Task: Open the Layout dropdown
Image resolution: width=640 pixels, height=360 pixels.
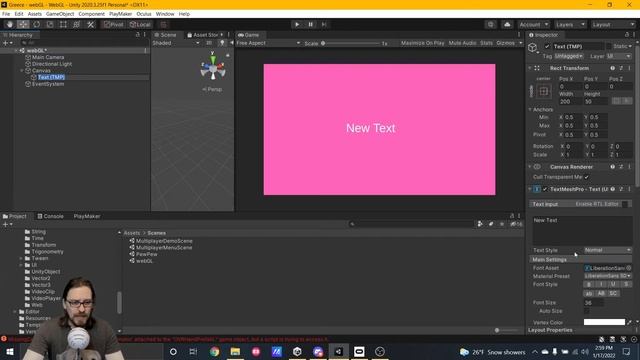Action: [613, 24]
